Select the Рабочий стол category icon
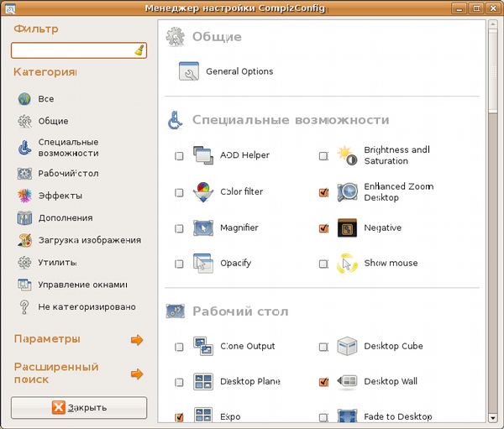The image size is (504, 429). tap(24, 174)
